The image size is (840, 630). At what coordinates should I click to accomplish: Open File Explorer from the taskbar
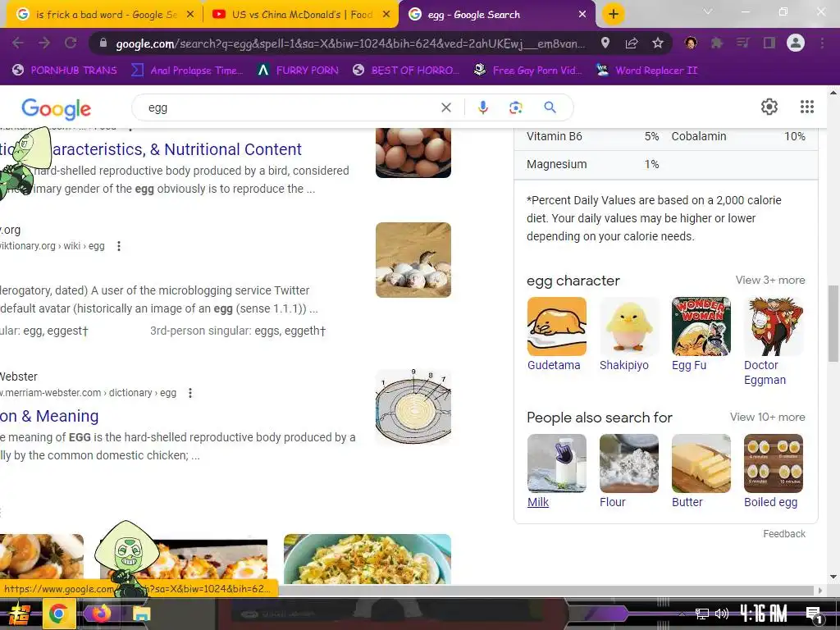point(141,614)
